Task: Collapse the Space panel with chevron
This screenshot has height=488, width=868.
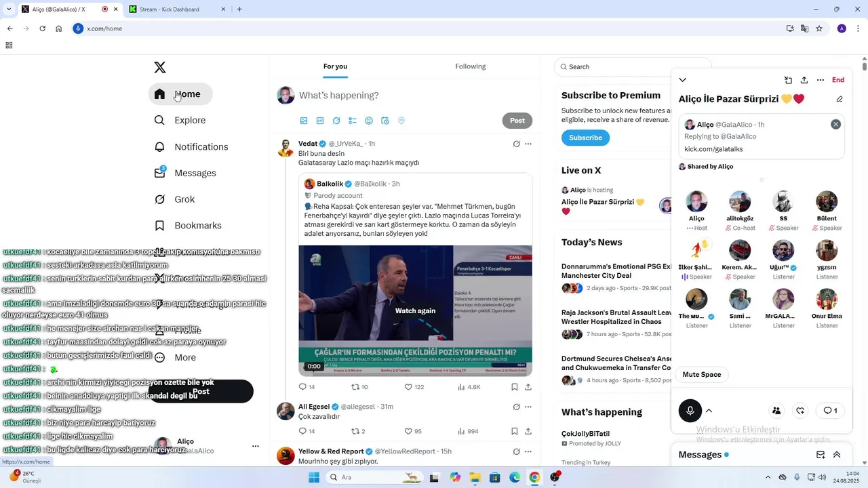Action: (683, 80)
